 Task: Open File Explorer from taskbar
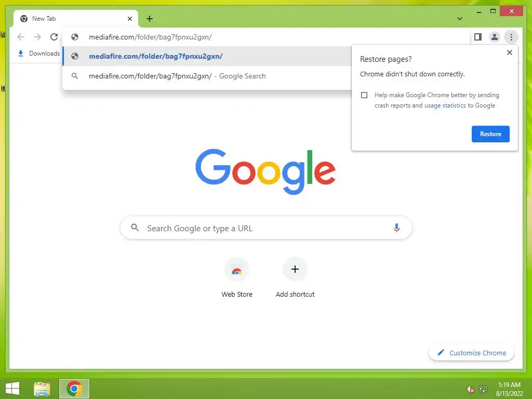42,389
